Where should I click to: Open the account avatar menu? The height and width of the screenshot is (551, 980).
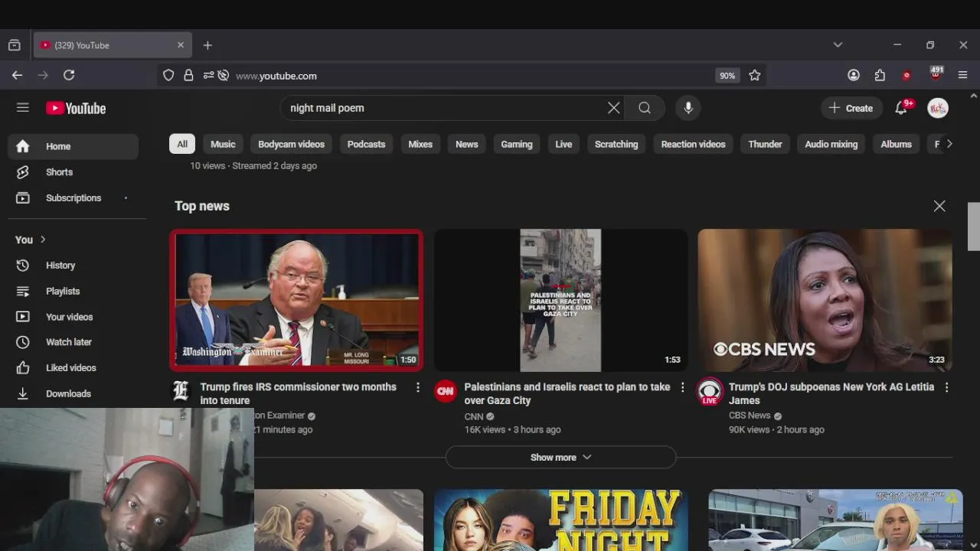938,108
